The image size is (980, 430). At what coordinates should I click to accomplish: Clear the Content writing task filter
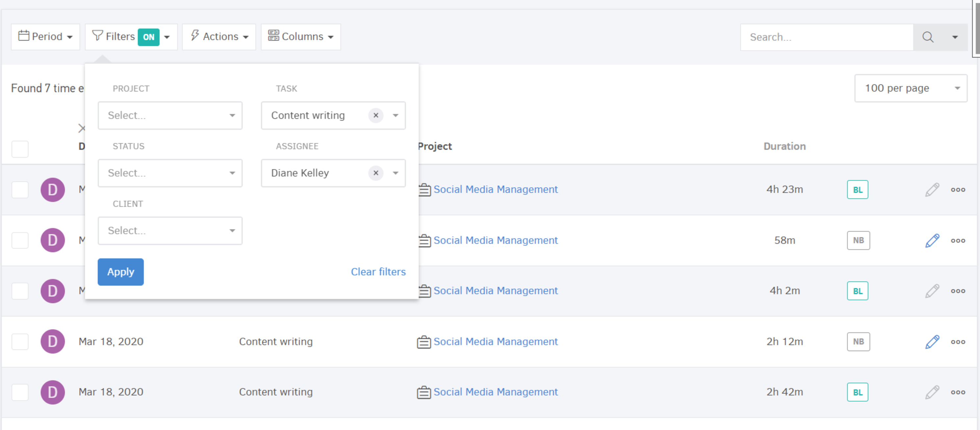pyautogui.click(x=376, y=116)
